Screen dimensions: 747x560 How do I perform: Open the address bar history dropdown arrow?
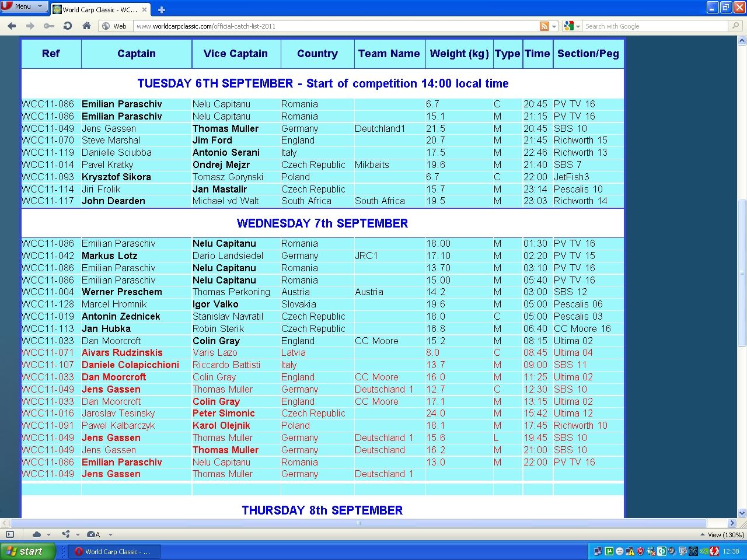point(554,26)
